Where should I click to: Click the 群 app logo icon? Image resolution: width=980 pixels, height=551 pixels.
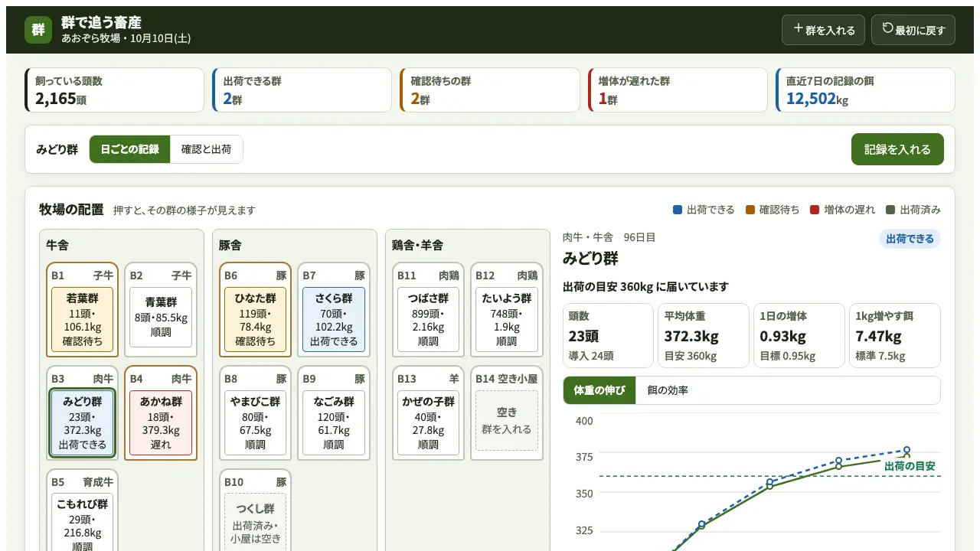point(38,30)
